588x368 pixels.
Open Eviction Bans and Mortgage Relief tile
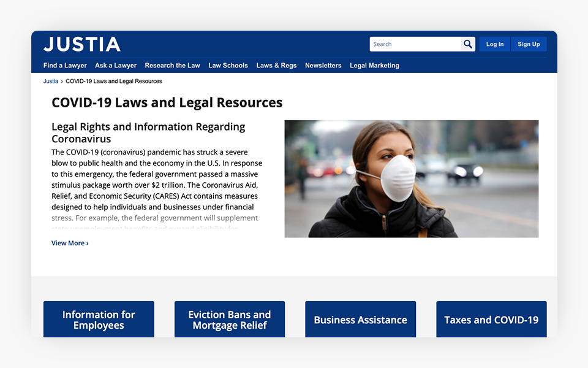coord(230,320)
